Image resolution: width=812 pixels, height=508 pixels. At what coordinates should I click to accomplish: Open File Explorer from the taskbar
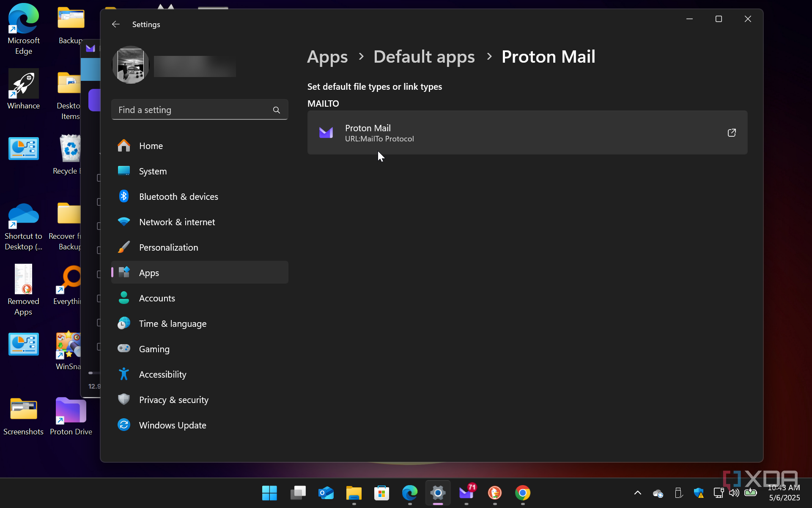[354, 493]
